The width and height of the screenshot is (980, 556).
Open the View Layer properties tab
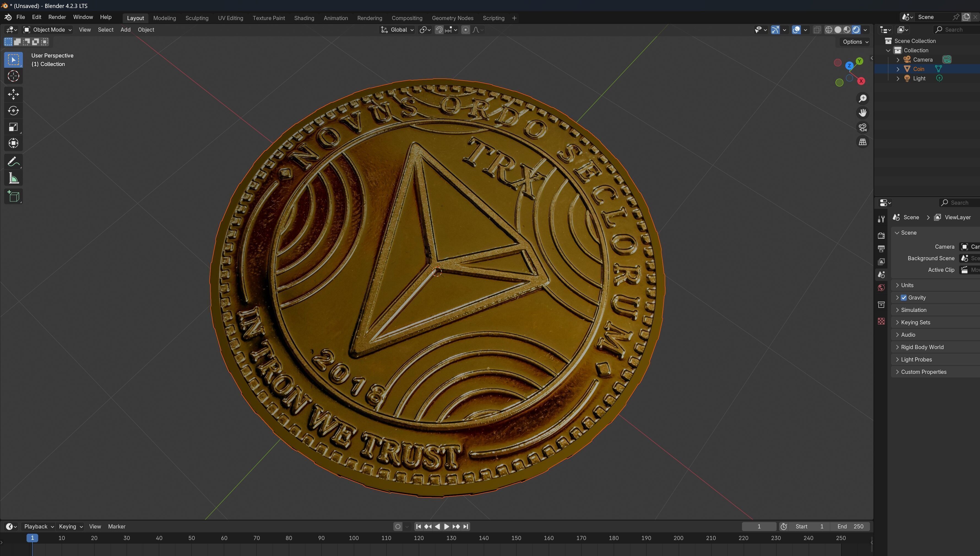coord(881,262)
